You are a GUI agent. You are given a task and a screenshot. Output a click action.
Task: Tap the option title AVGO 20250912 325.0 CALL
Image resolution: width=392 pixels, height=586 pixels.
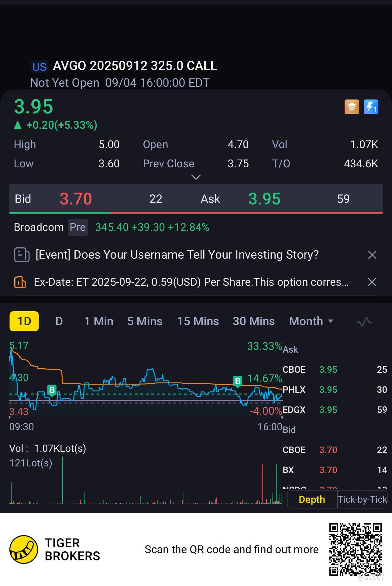[135, 66]
